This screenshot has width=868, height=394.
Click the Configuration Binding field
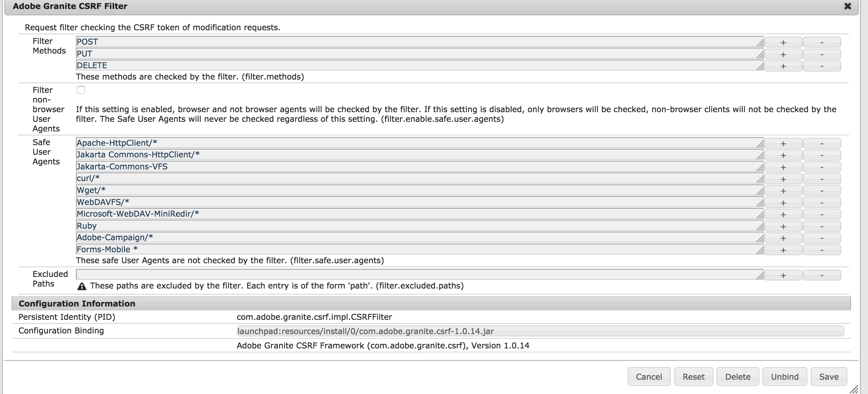[540, 331]
